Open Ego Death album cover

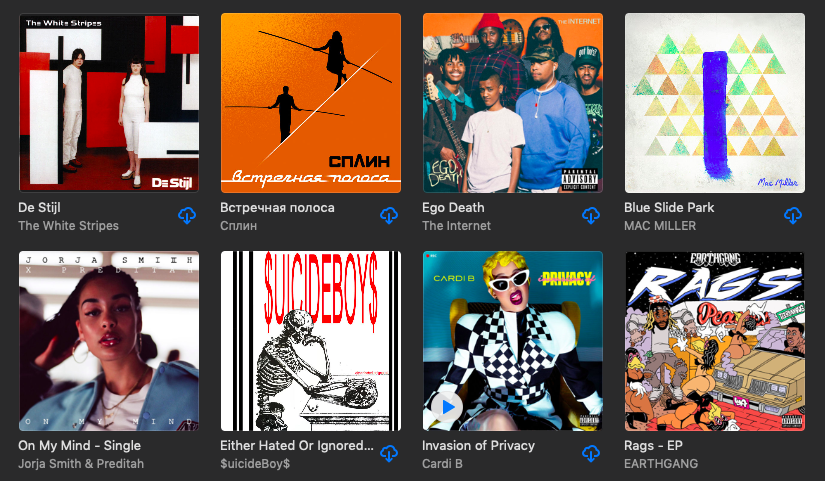click(513, 103)
